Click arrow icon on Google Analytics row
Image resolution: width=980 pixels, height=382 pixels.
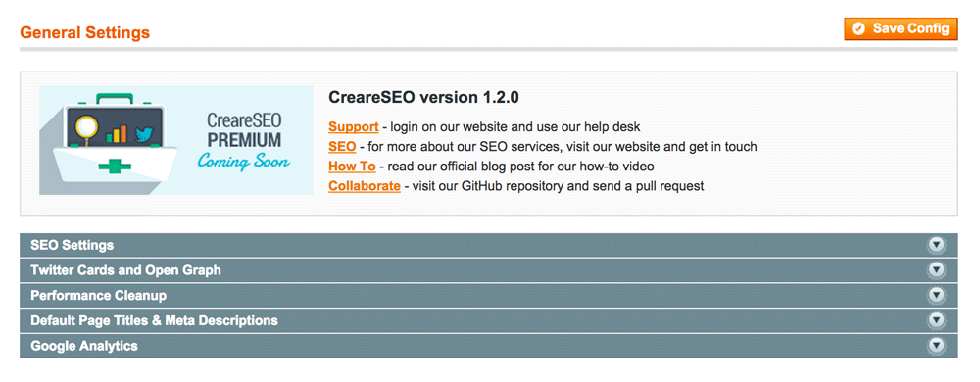click(x=936, y=345)
